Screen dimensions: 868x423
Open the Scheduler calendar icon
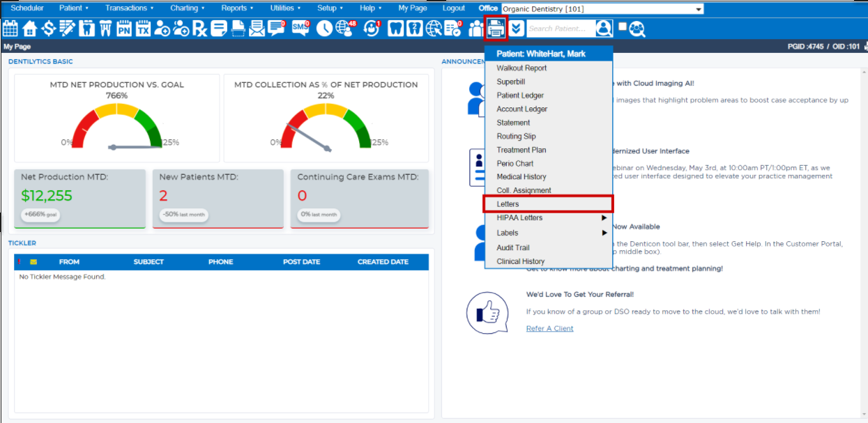click(10, 29)
